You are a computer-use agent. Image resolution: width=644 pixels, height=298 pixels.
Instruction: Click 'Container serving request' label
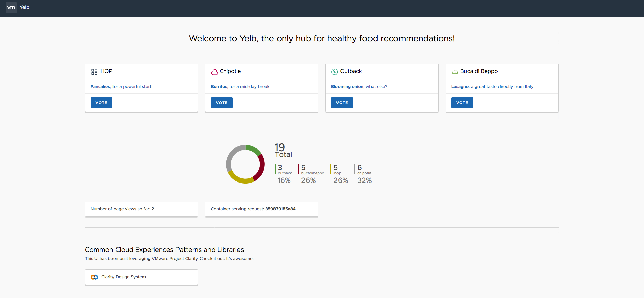[x=237, y=209]
